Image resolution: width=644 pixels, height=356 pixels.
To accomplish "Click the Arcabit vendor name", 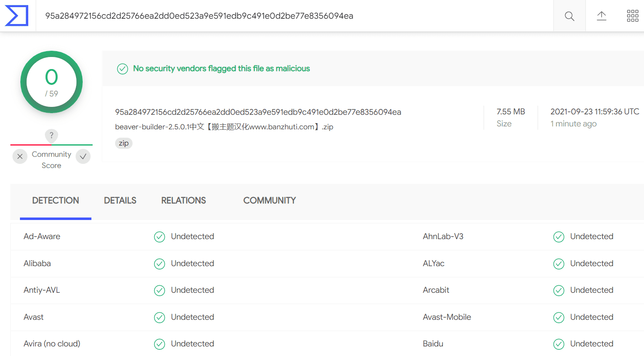I will point(436,290).
